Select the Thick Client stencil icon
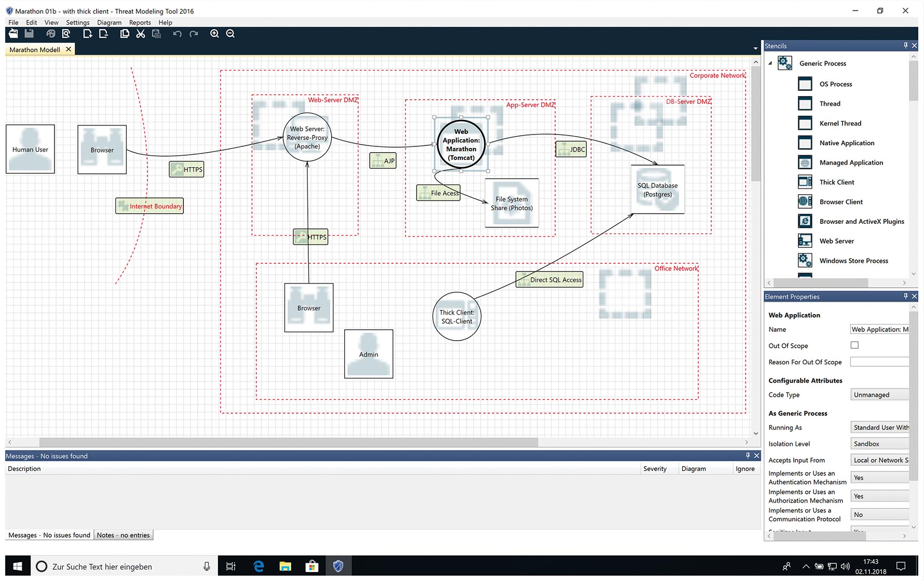The image size is (924, 581). pos(805,182)
